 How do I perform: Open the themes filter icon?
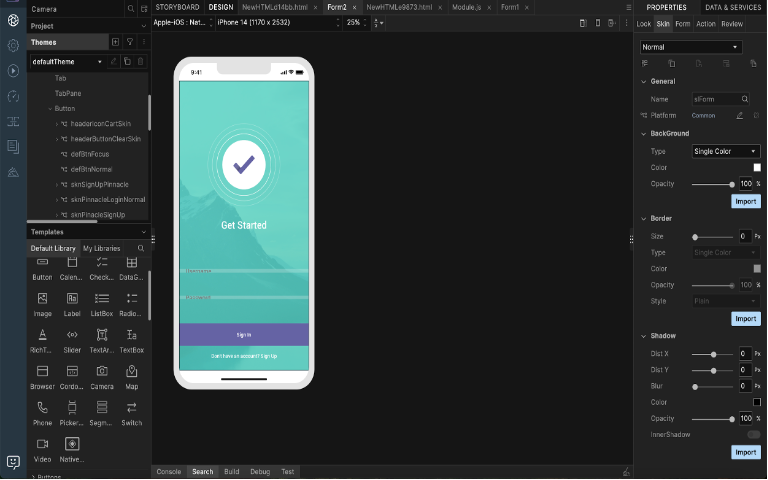(x=129, y=42)
